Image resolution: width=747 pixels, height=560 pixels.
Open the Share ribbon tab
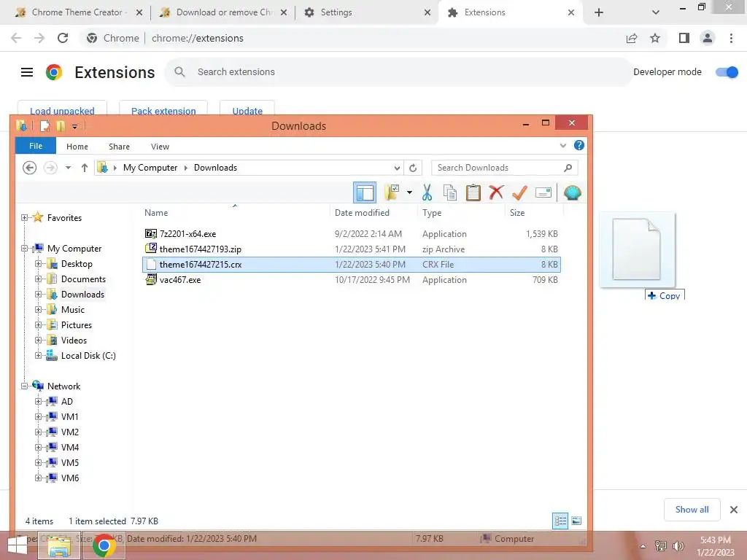pos(119,147)
